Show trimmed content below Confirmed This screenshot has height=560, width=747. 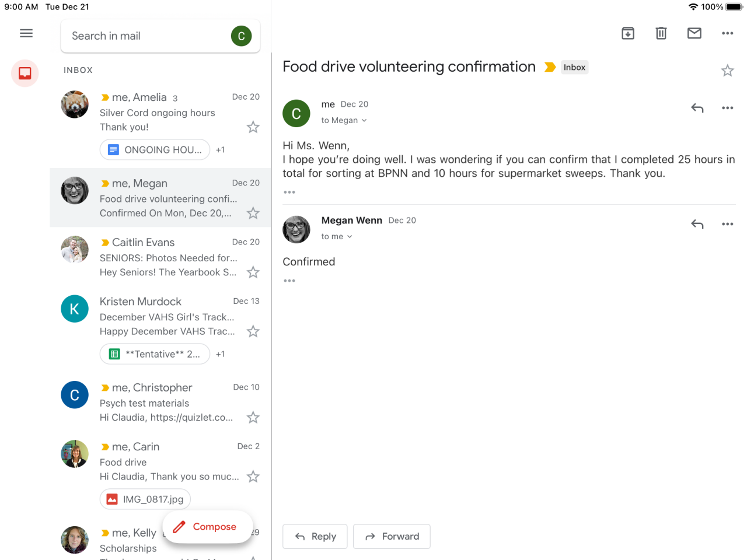click(x=289, y=281)
